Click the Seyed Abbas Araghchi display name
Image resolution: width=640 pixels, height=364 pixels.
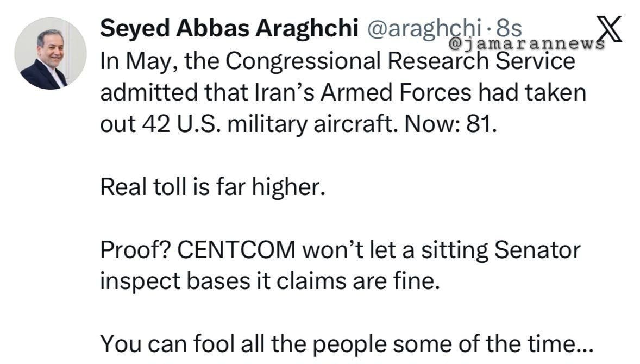(229, 29)
